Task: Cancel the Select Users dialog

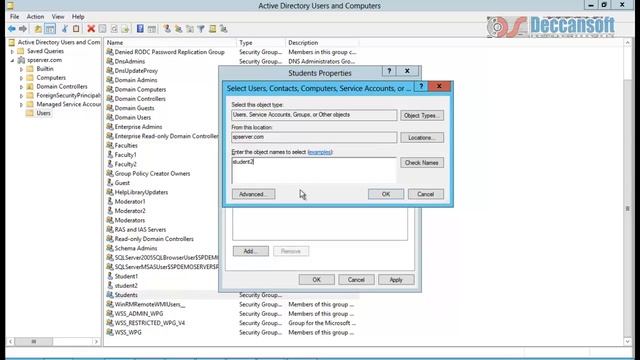Action: (x=426, y=194)
